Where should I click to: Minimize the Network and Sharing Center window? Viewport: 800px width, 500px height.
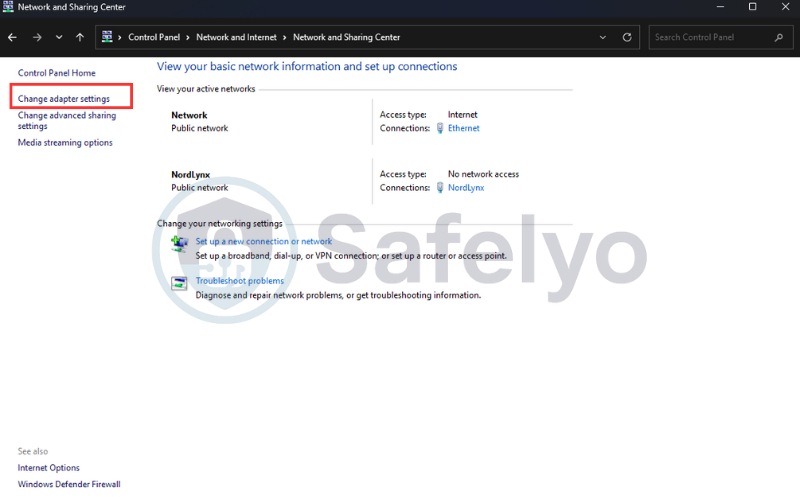(720, 7)
